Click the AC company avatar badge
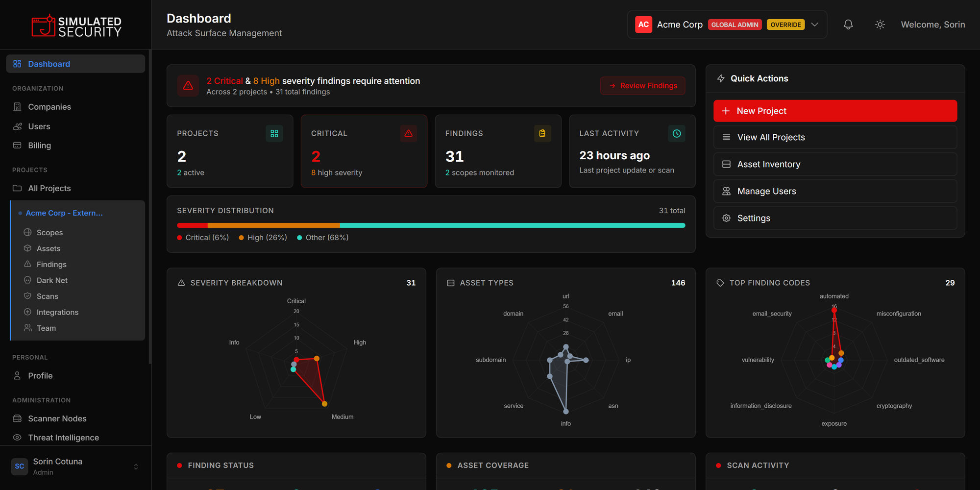The width and height of the screenshot is (980, 490). [643, 24]
